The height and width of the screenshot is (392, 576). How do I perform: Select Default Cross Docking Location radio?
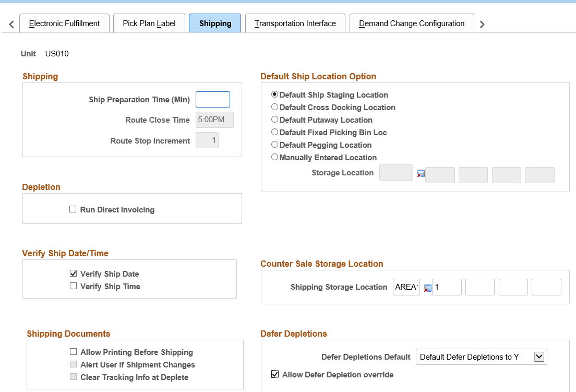click(x=275, y=107)
